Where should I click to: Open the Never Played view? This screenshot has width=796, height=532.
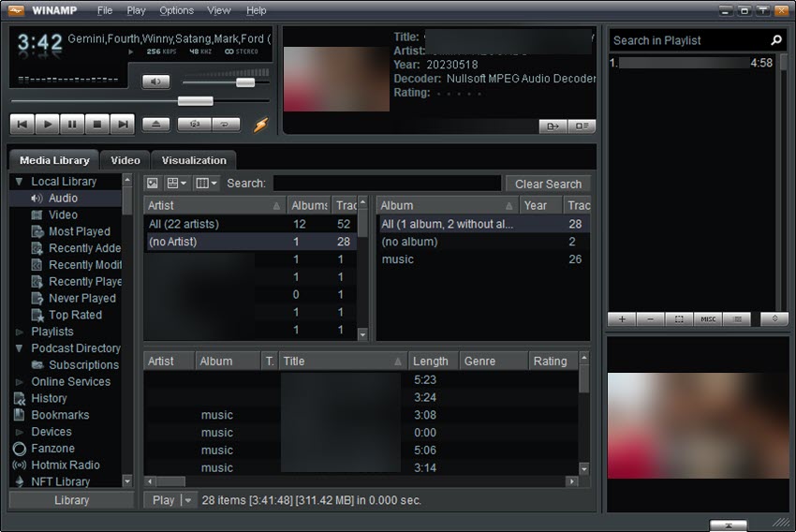[x=81, y=299]
